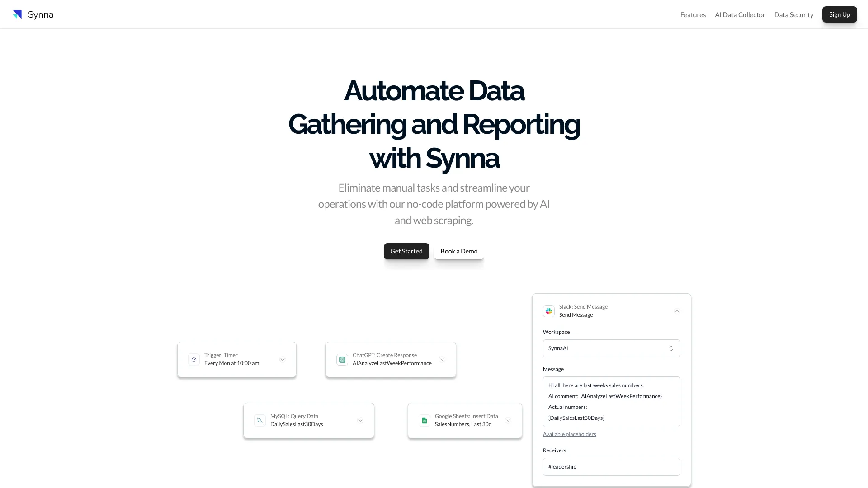Toggle the Google Sheets SalesNumbers node
This screenshot has width=868, height=488.
click(x=509, y=420)
